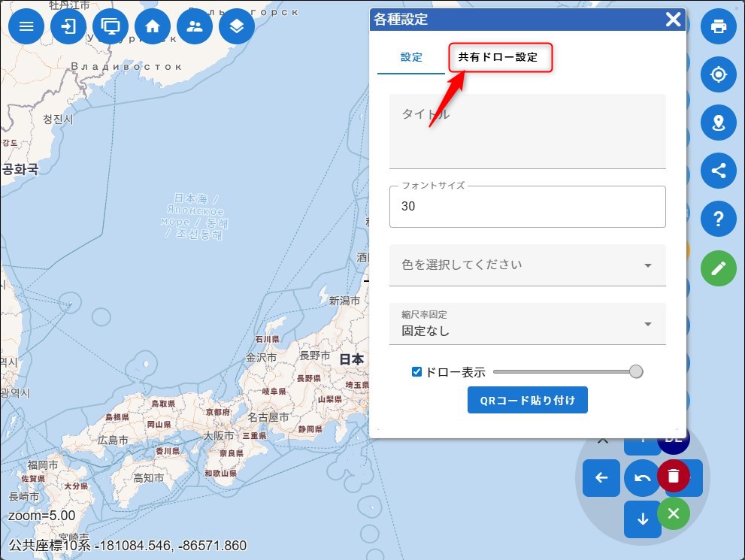Toggle the ドロー表示 checkbox
The height and width of the screenshot is (560, 745).
[417, 371]
